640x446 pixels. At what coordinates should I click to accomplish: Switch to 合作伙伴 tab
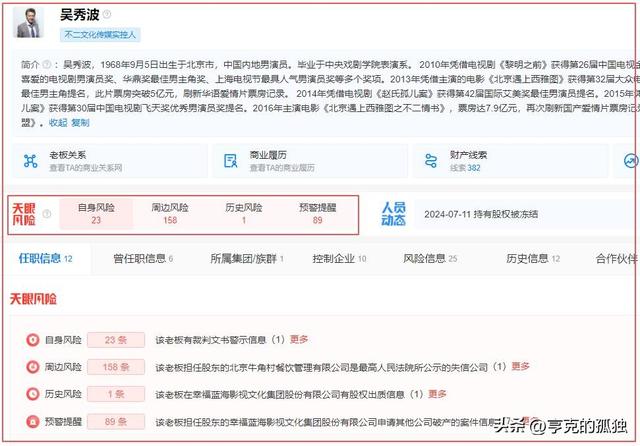(x=616, y=258)
